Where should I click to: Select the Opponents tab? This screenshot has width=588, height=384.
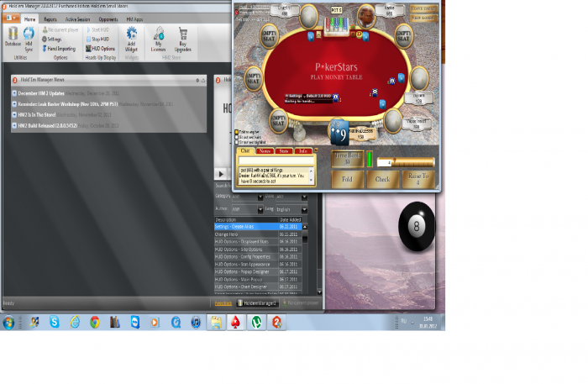108,19
